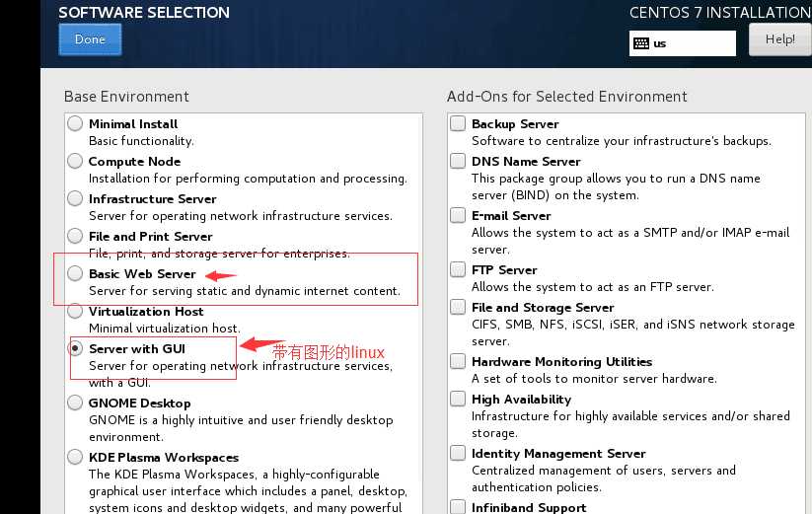The height and width of the screenshot is (514, 812).
Task: Tick the E-mail Server checkbox
Action: 458,215
